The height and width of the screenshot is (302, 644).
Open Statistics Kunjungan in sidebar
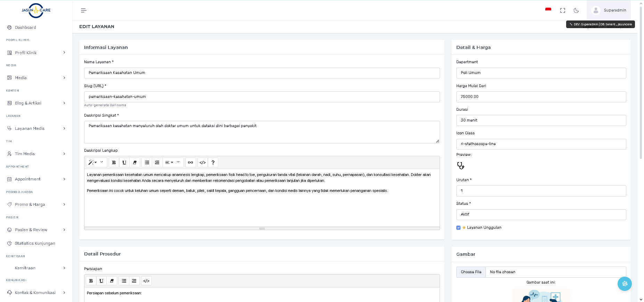35,243
